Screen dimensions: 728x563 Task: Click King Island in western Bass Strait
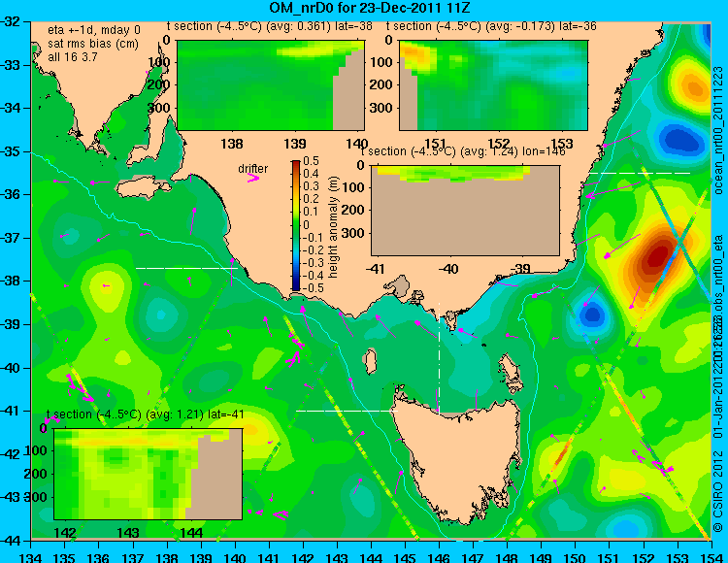point(369,362)
